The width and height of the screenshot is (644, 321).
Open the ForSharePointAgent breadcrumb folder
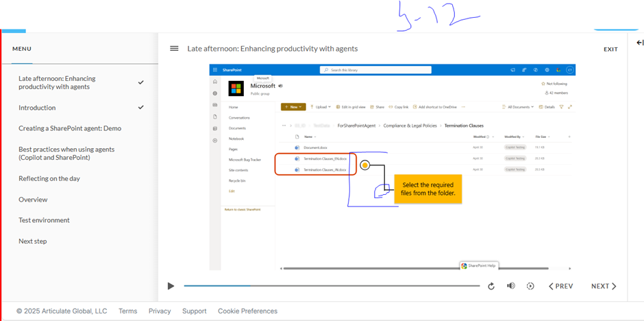tap(356, 126)
